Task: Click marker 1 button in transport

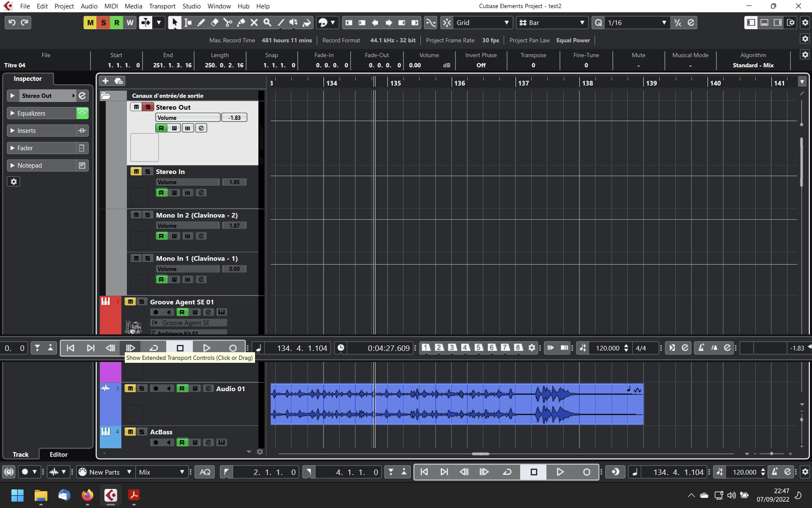Action: pos(426,348)
